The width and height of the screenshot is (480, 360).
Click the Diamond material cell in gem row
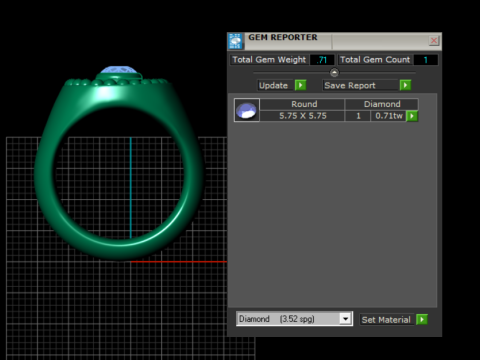click(x=382, y=104)
